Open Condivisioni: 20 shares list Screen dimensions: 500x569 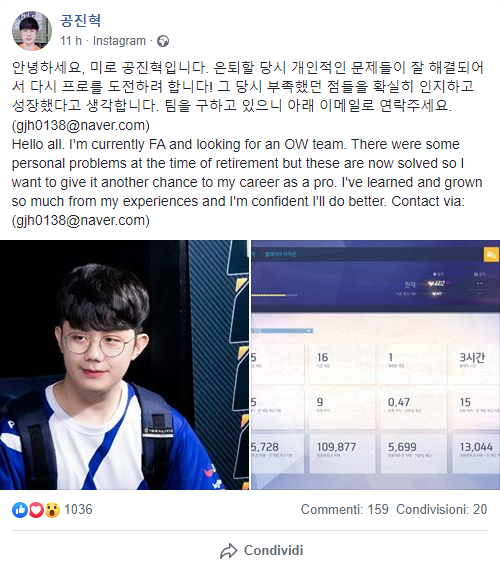tap(441, 509)
